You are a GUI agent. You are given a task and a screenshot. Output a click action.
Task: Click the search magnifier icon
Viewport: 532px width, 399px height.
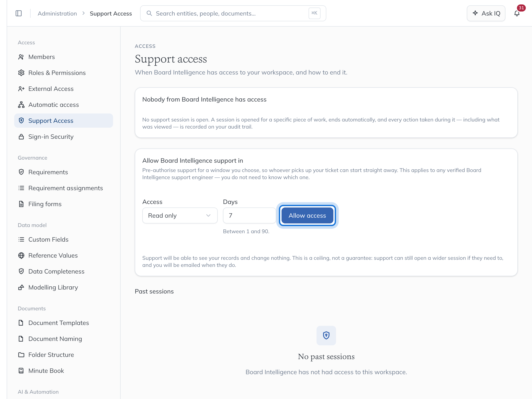tap(149, 13)
